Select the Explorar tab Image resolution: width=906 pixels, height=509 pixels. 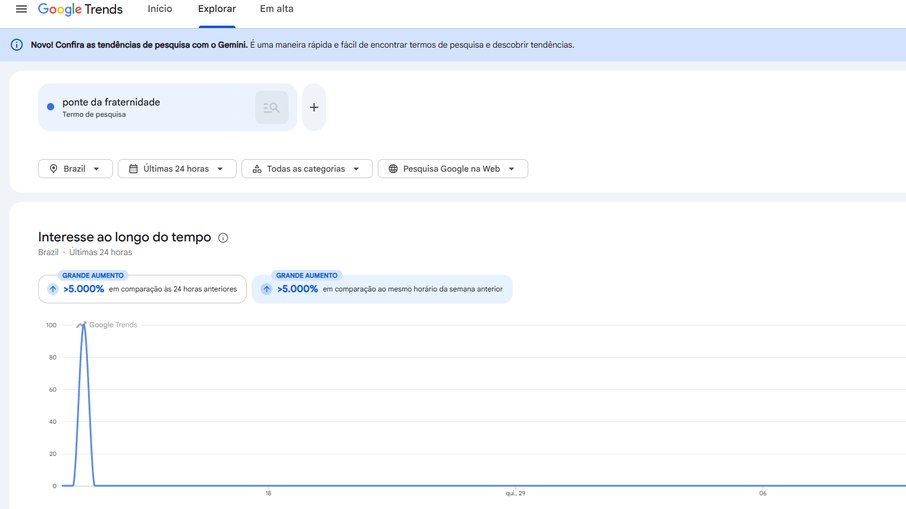[217, 9]
